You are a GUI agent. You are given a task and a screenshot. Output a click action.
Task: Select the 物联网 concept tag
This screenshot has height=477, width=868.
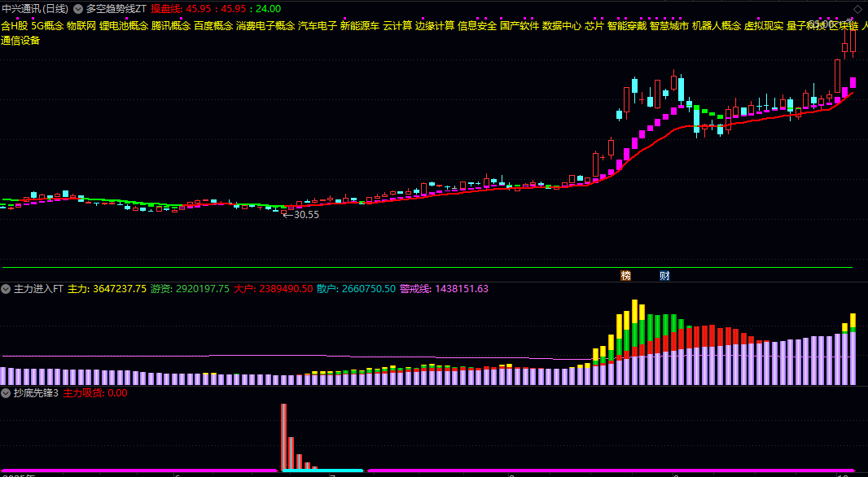(81, 25)
